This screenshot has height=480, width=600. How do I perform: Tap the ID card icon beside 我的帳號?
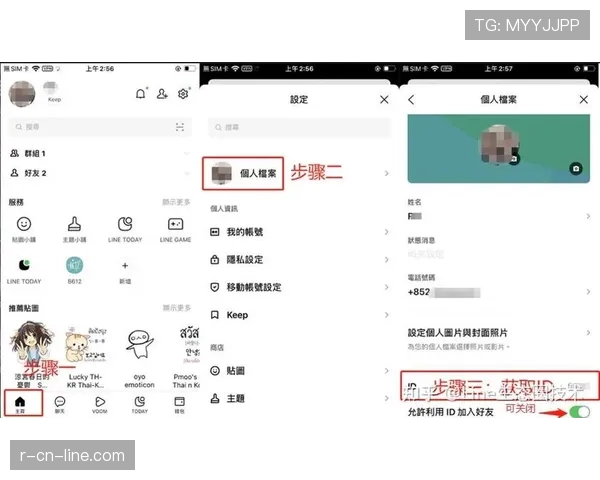click(x=215, y=232)
